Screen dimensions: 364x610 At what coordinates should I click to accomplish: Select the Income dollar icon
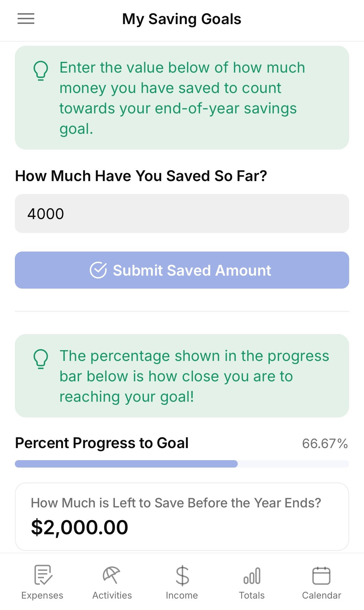click(x=182, y=575)
